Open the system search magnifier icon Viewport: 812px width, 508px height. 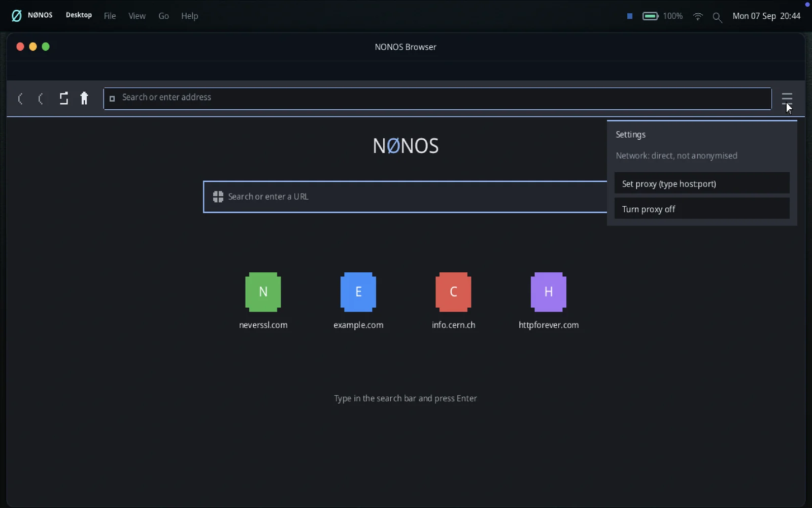click(717, 17)
